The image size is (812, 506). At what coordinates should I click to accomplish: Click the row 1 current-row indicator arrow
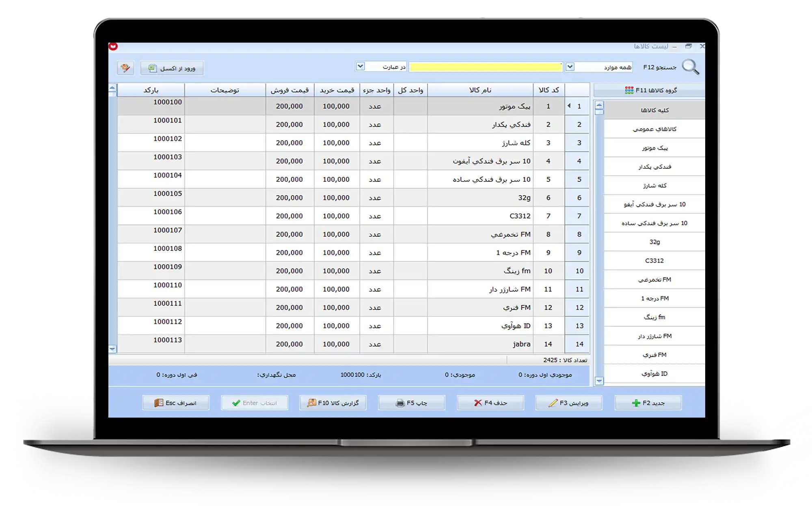click(569, 106)
